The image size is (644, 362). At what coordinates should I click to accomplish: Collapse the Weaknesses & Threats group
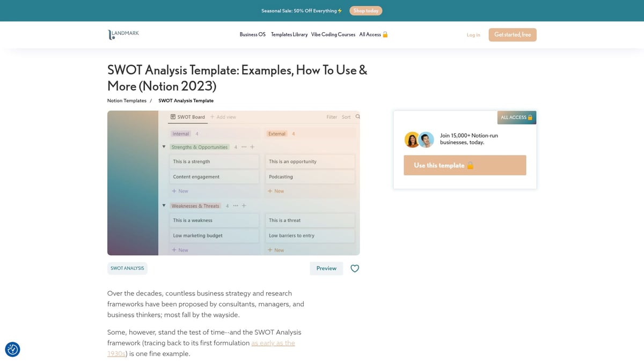[x=164, y=205]
